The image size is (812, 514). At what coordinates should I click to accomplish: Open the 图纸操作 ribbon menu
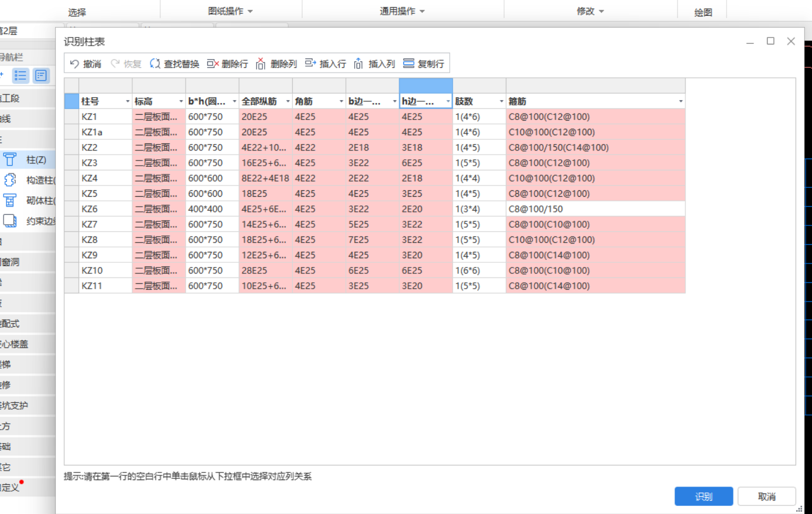click(x=231, y=11)
